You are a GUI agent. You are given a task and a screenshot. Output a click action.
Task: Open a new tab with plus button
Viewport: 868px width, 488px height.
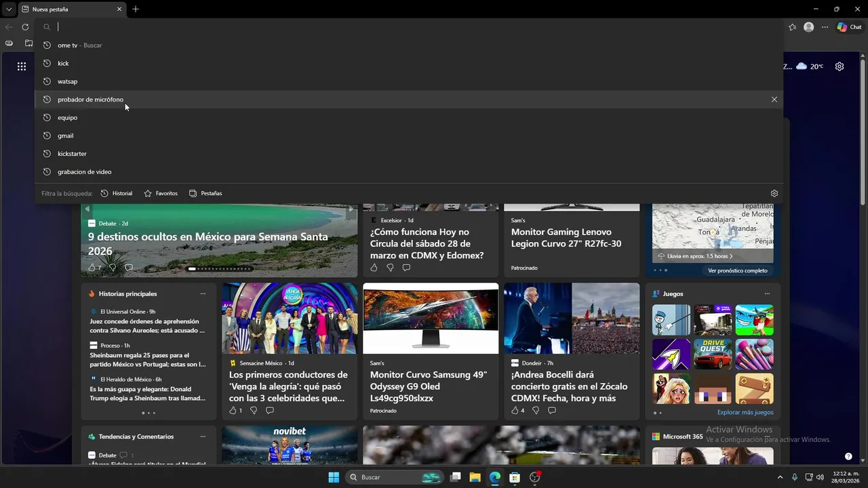point(136,9)
